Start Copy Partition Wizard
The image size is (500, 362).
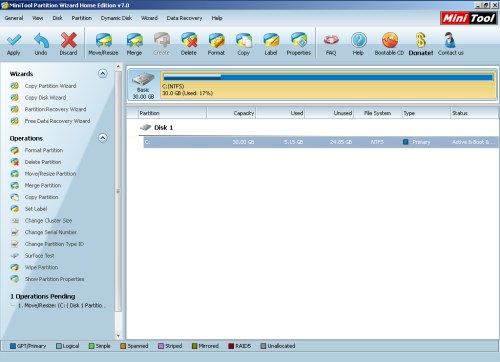[50, 86]
